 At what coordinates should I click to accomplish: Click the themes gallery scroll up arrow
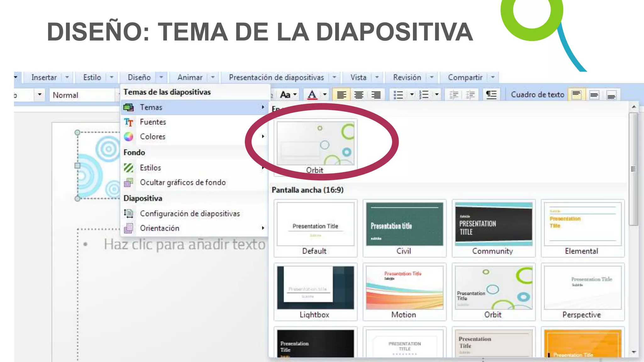click(x=634, y=107)
